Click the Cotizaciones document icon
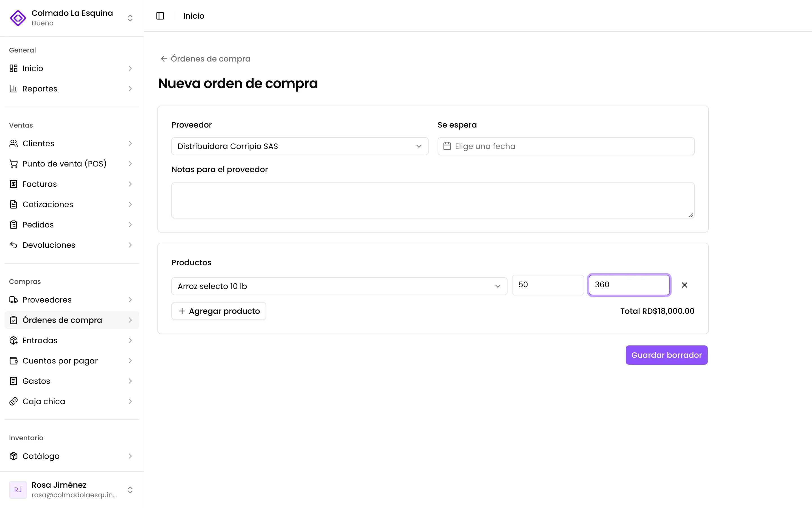Viewport: 812px width, 508px height. click(x=14, y=204)
